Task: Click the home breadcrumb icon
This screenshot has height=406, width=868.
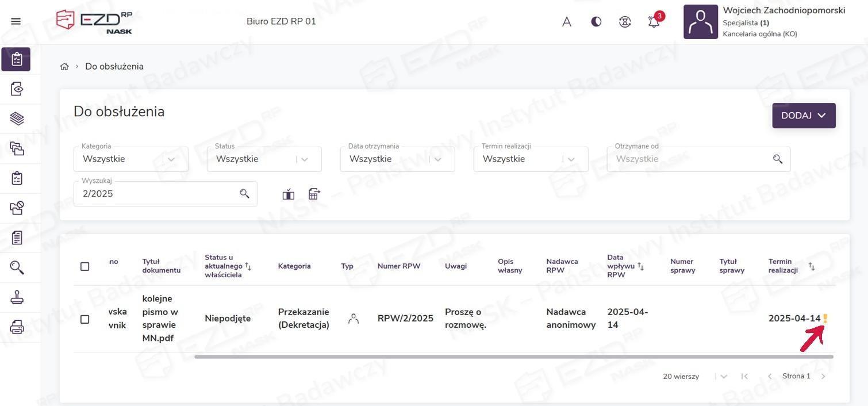Action: pos(64,67)
